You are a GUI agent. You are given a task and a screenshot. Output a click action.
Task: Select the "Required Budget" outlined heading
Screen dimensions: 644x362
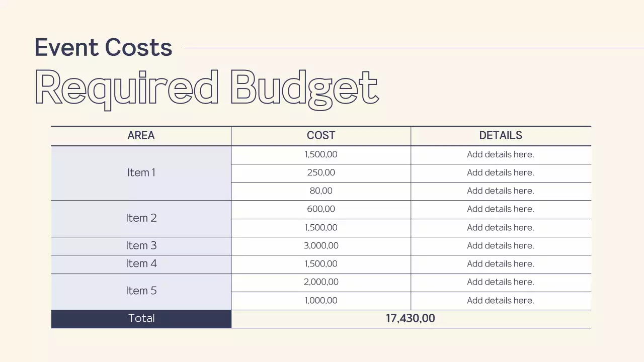pos(206,87)
